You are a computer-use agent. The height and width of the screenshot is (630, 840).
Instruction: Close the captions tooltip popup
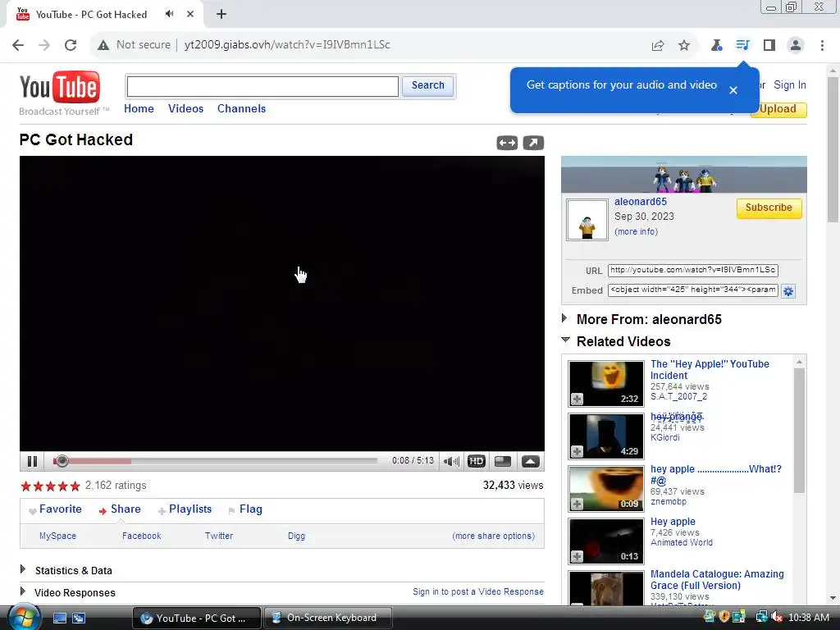coord(733,90)
